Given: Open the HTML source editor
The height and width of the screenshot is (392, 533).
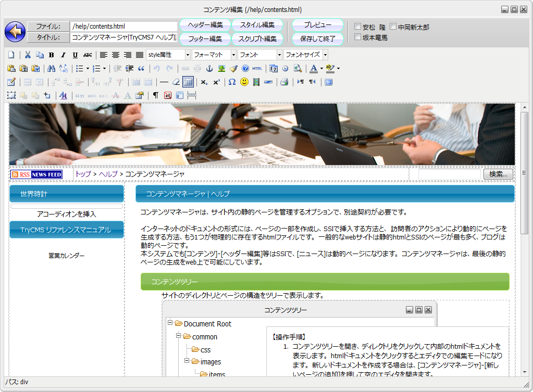Looking at the screenshot, I should pos(257,68).
